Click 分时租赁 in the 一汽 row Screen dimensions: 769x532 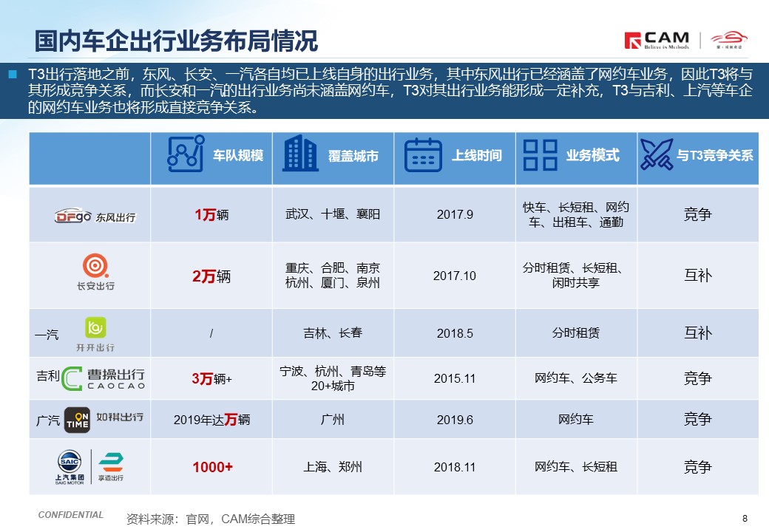coord(576,333)
